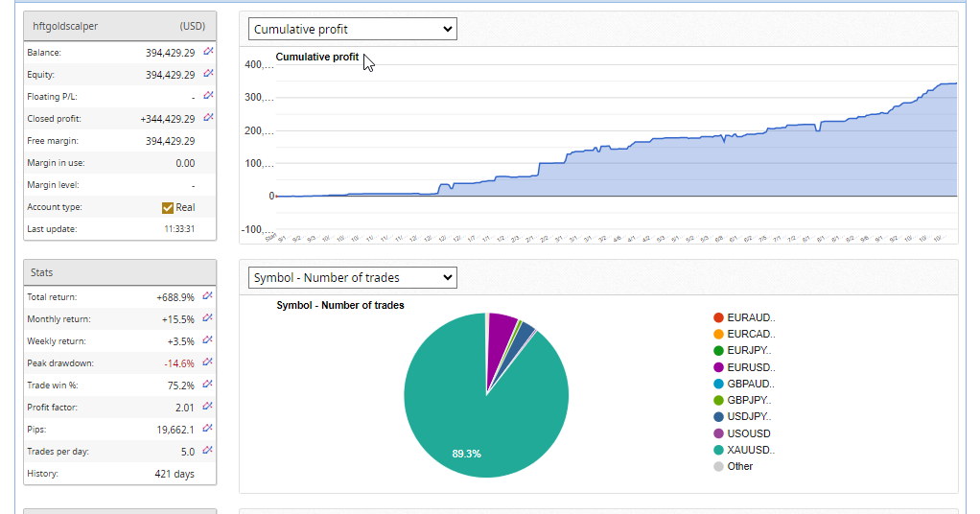The width and height of the screenshot is (980, 514).
Task: Toggle the Real account type checkbox
Action: pyautogui.click(x=168, y=207)
